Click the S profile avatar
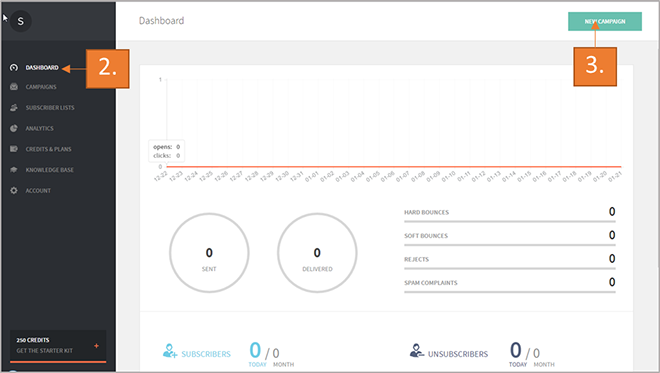 coord(20,21)
